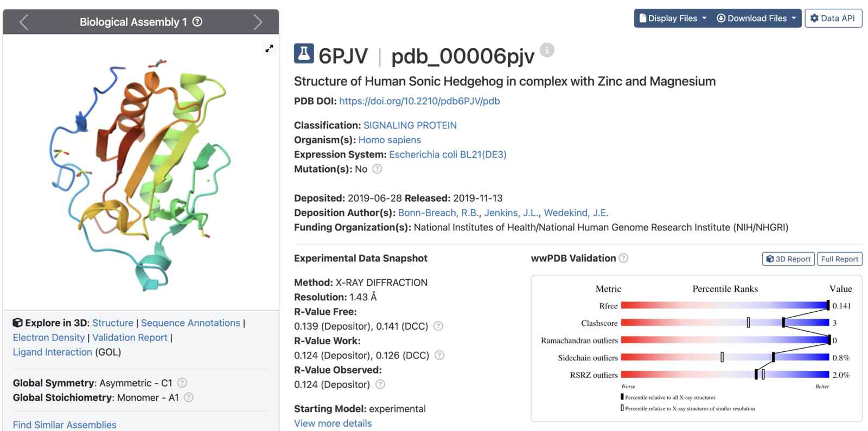Open the Full Report validation button
Image resolution: width=868 pixels, height=431 pixels.
coord(839,259)
